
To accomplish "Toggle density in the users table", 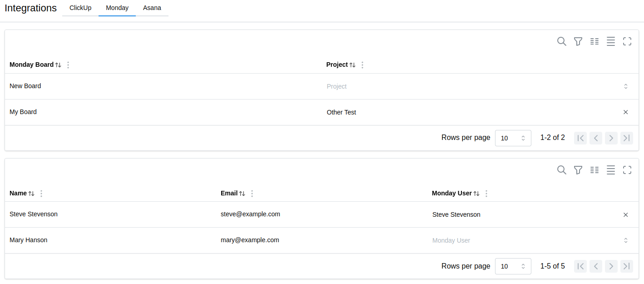I will (611, 170).
